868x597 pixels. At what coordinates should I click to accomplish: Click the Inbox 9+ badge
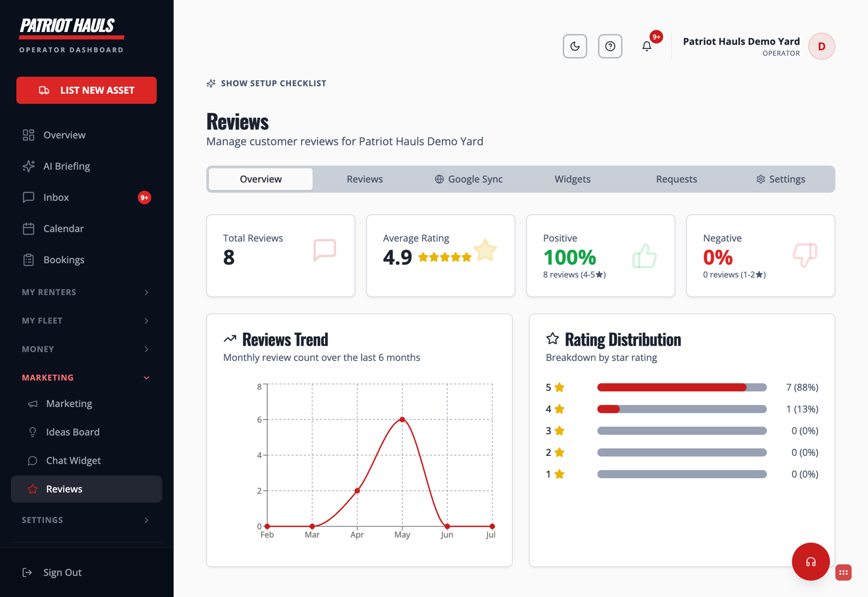(x=144, y=198)
